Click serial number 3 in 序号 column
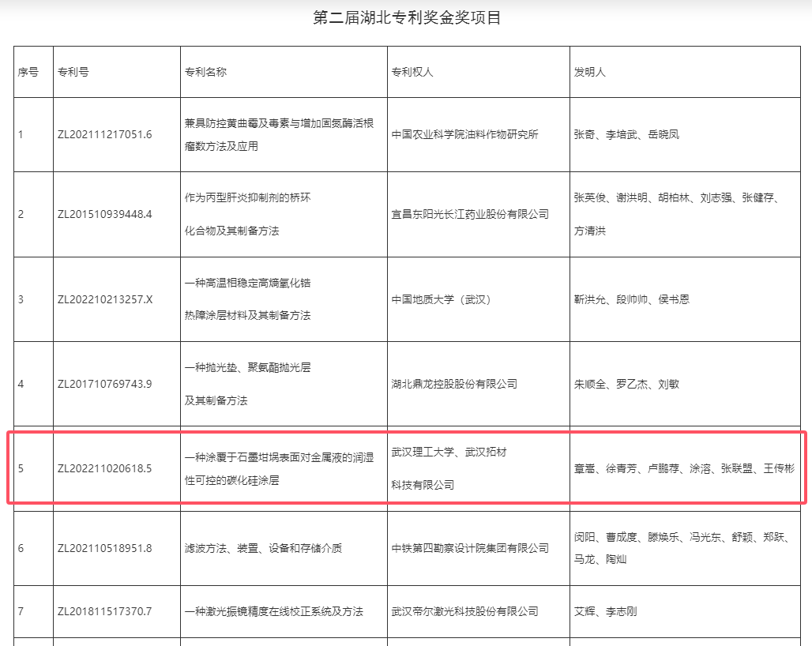 click(21, 299)
